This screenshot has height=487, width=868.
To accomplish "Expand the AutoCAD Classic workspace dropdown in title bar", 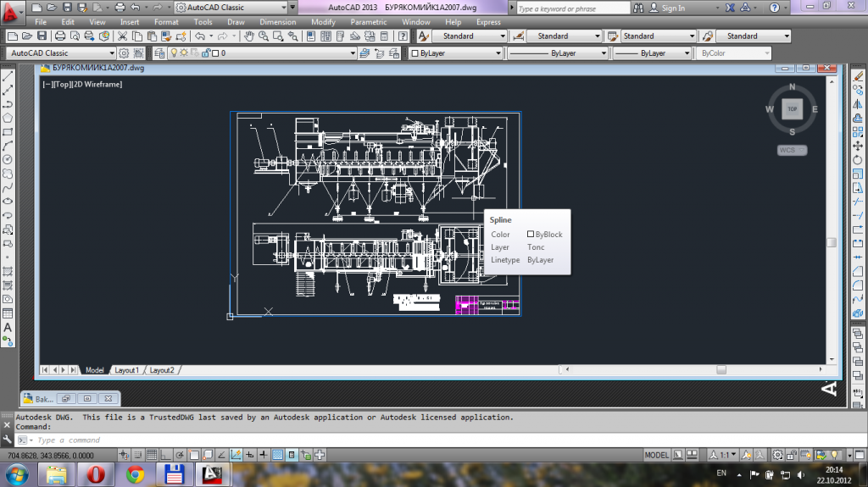I will 284,8.
